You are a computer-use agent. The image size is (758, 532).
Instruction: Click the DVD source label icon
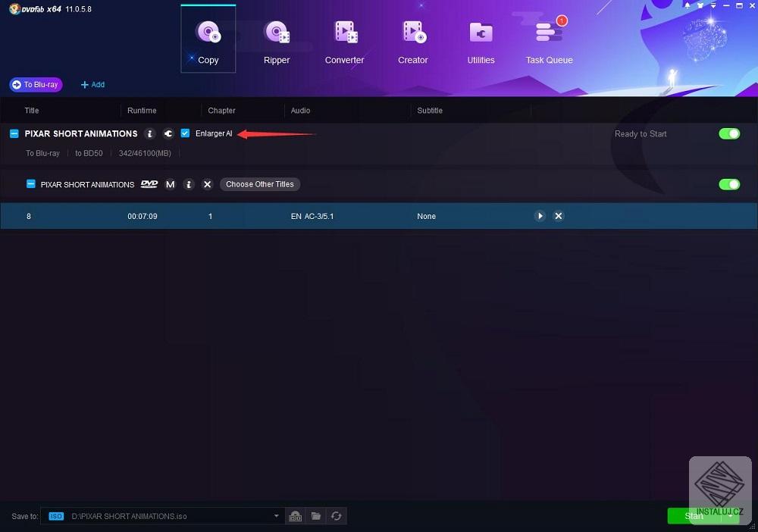click(x=149, y=183)
